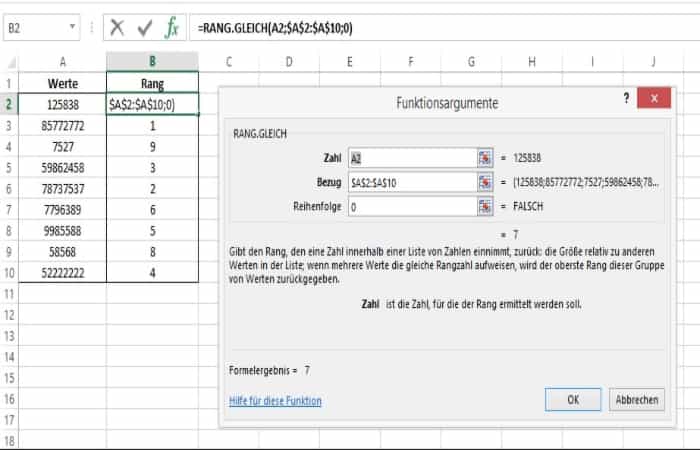Select rank cell next to 7527

point(152,147)
